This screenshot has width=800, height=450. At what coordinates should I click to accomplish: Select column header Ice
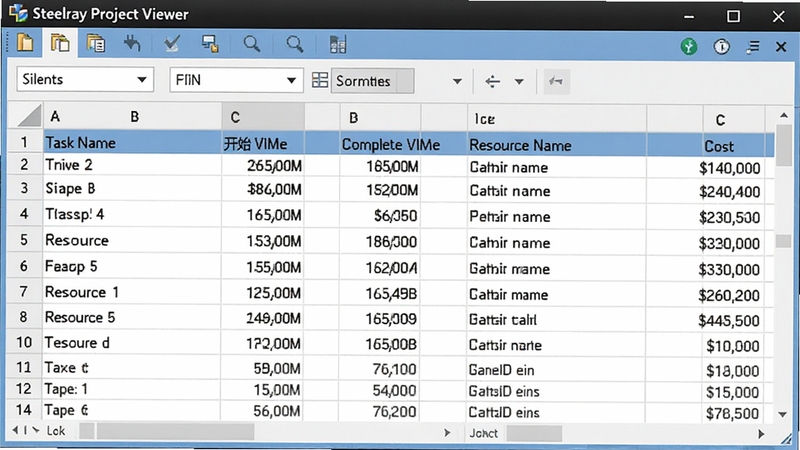click(x=557, y=119)
